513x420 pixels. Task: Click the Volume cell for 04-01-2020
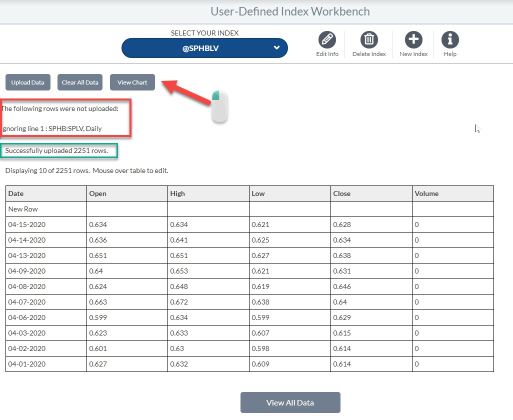[x=452, y=364]
